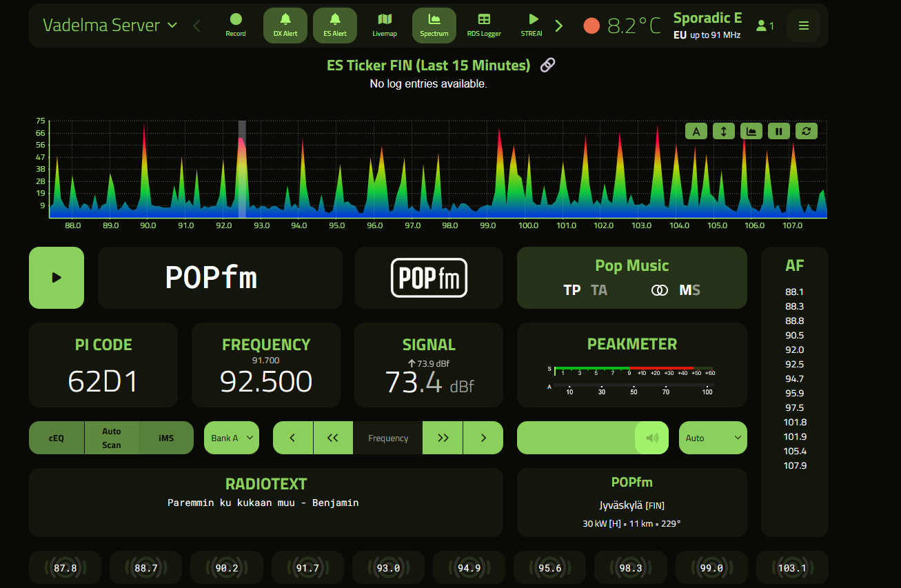The width and height of the screenshot is (901, 588).
Task: Select the 92.0 alternative frequency
Action: 794,349
